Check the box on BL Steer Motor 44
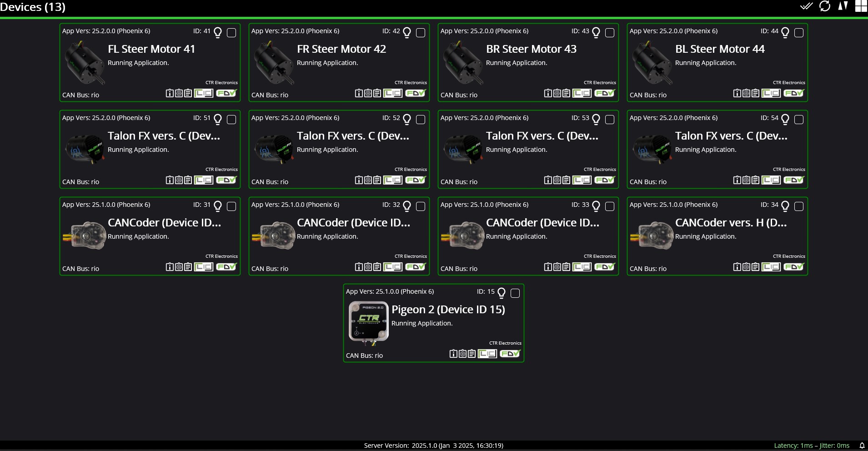 pyautogui.click(x=799, y=33)
